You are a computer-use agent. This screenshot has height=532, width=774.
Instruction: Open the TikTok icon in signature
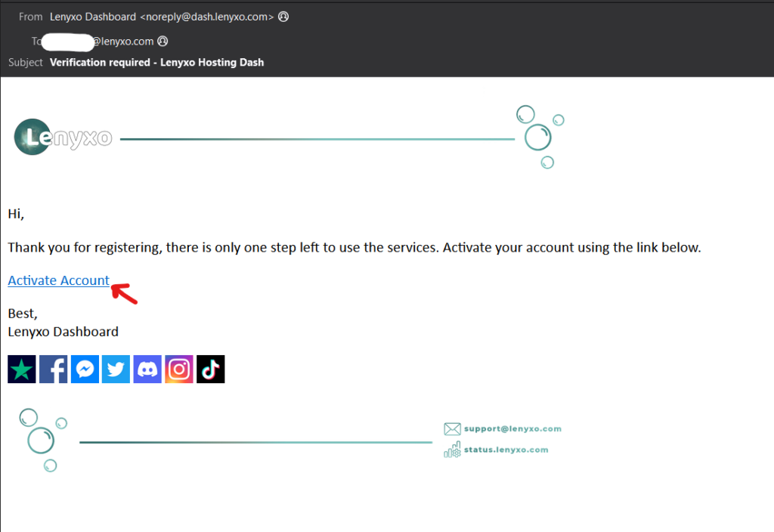[x=211, y=369]
